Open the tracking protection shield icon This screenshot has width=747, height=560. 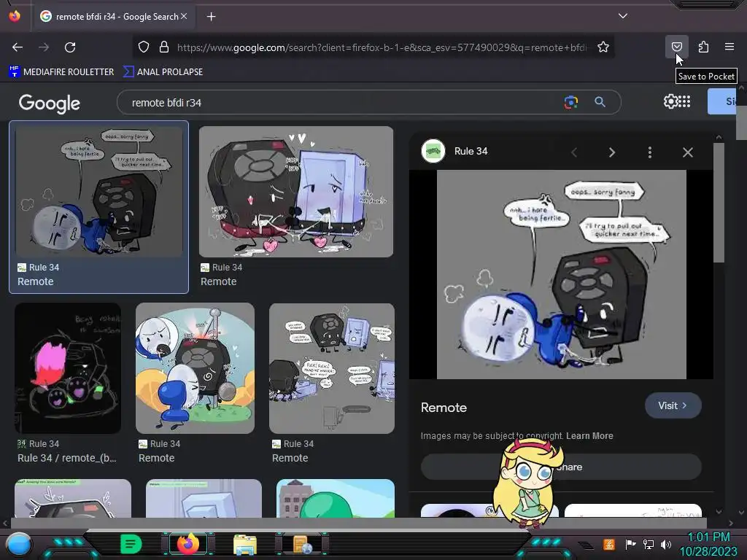point(144,47)
